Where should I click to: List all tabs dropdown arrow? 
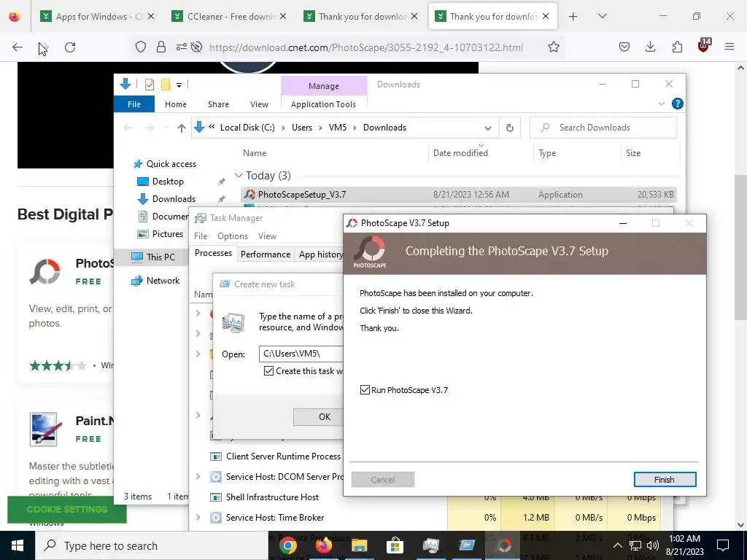(x=602, y=16)
